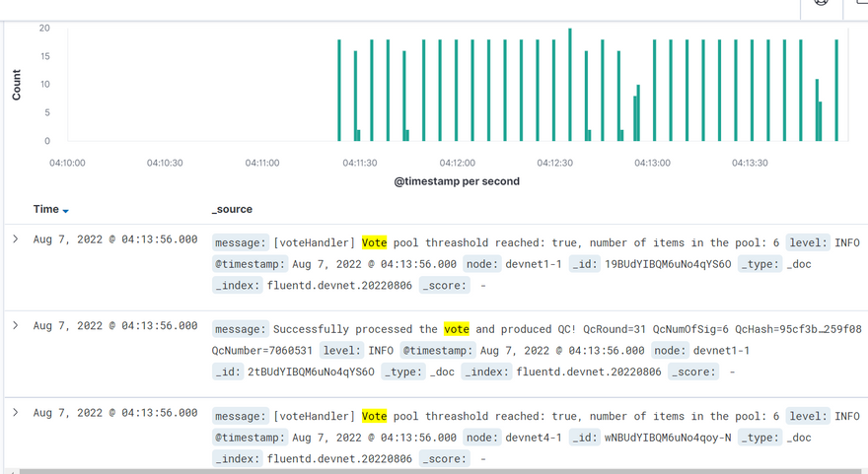Click highlighted 'Vote' in the first row
The height and width of the screenshot is (474, 868).
coord(374,243)
